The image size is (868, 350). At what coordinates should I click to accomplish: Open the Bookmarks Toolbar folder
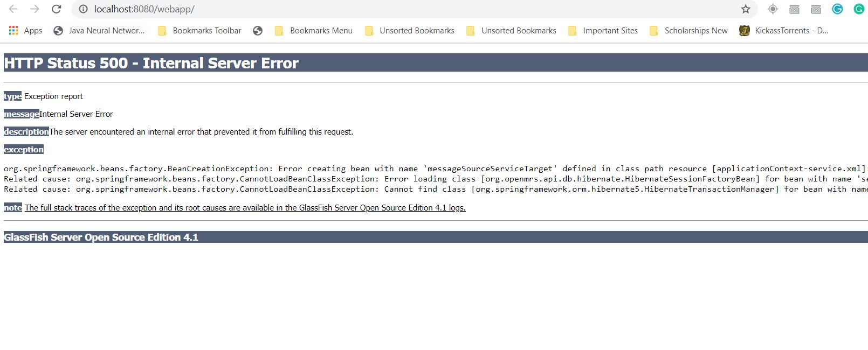tap(199, 31)
